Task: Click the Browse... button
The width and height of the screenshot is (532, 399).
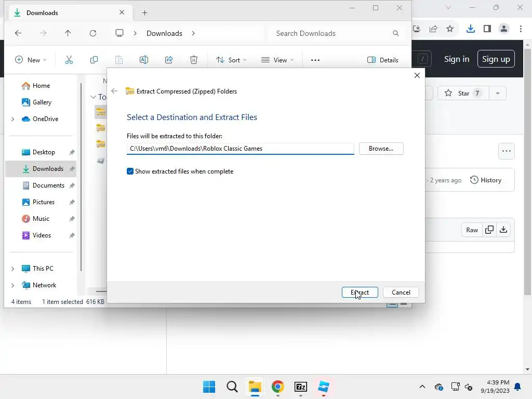Action: 381,149
